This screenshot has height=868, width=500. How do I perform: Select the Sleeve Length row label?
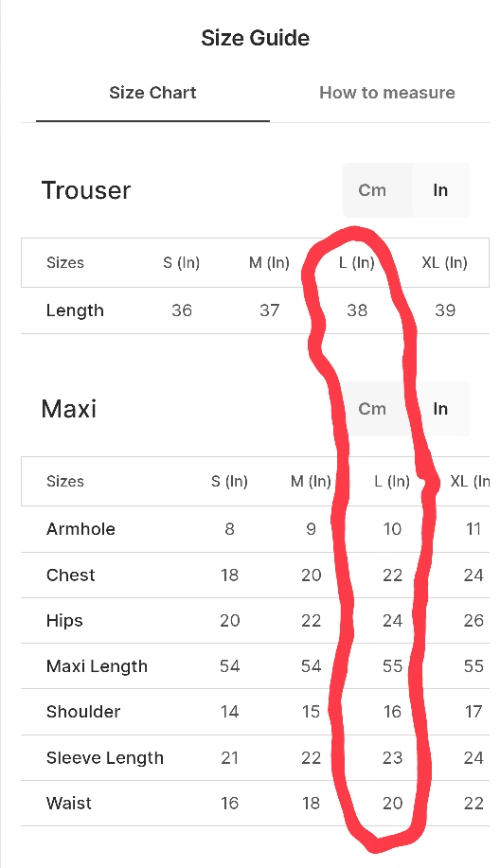[x=105, y=758]
